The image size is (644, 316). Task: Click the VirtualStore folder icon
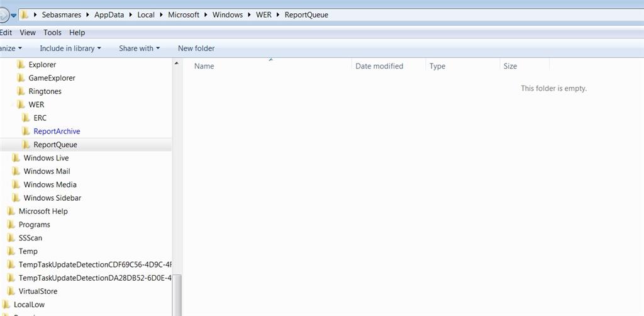coord(11,291)
